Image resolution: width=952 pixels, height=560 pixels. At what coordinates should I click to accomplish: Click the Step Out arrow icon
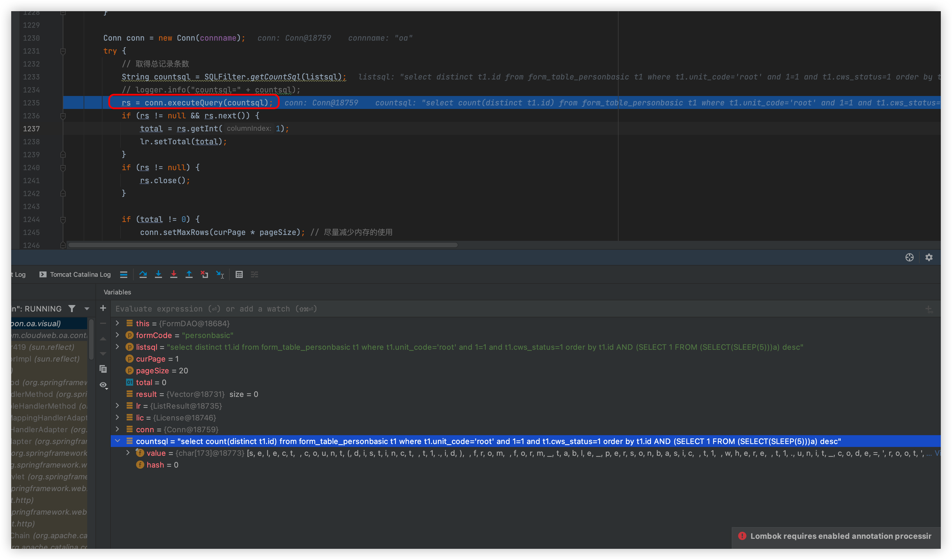189,274
